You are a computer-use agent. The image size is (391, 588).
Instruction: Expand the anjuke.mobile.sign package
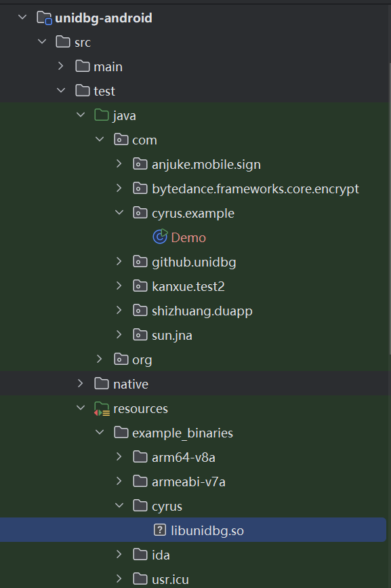(119, 164)
